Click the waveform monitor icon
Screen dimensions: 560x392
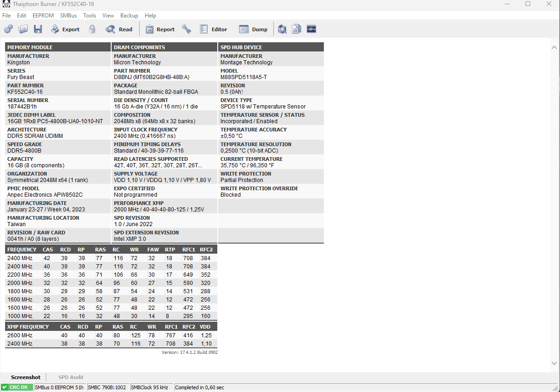[x=311, y=29]
